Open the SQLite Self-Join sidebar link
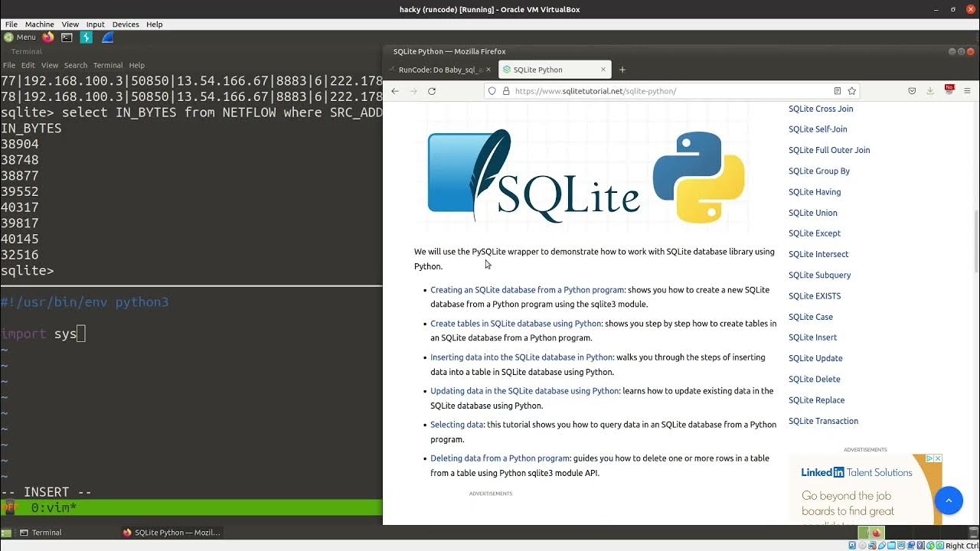Screen dimensions: 980x551 click(x=818, y=129)
